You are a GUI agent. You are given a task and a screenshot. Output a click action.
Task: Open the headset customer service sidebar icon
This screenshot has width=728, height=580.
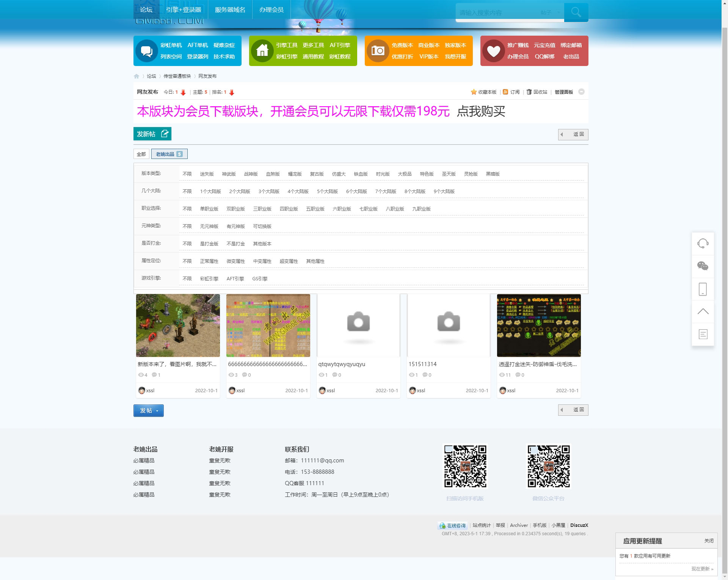click(703, 244)
